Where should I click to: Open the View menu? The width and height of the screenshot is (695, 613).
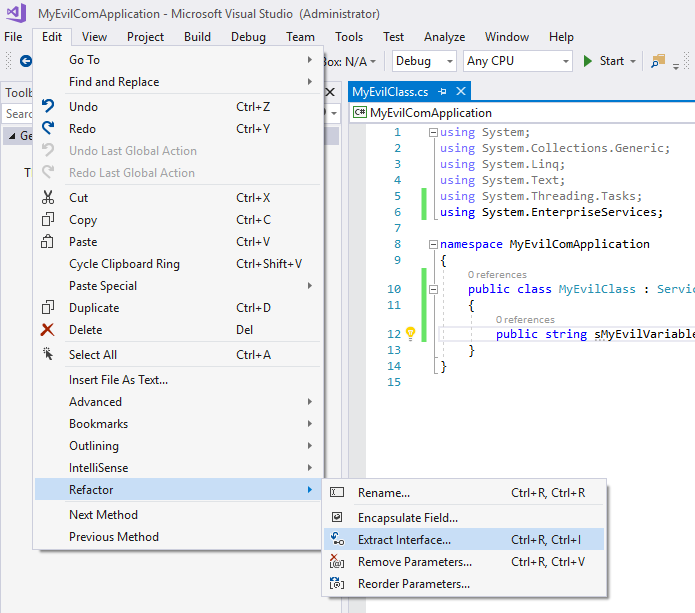[x=94, y=37]
